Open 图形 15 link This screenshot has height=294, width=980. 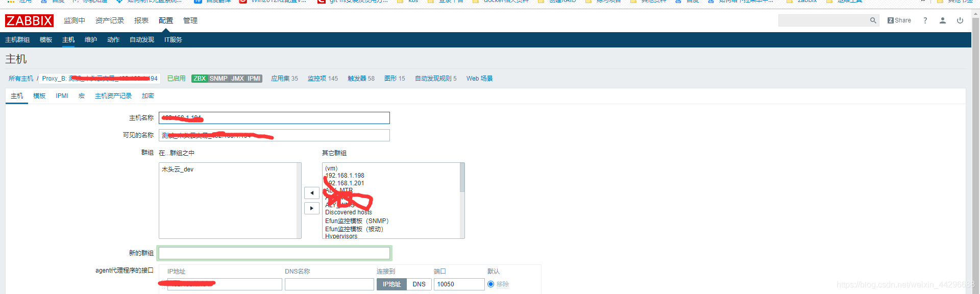[x=395, y=79]
